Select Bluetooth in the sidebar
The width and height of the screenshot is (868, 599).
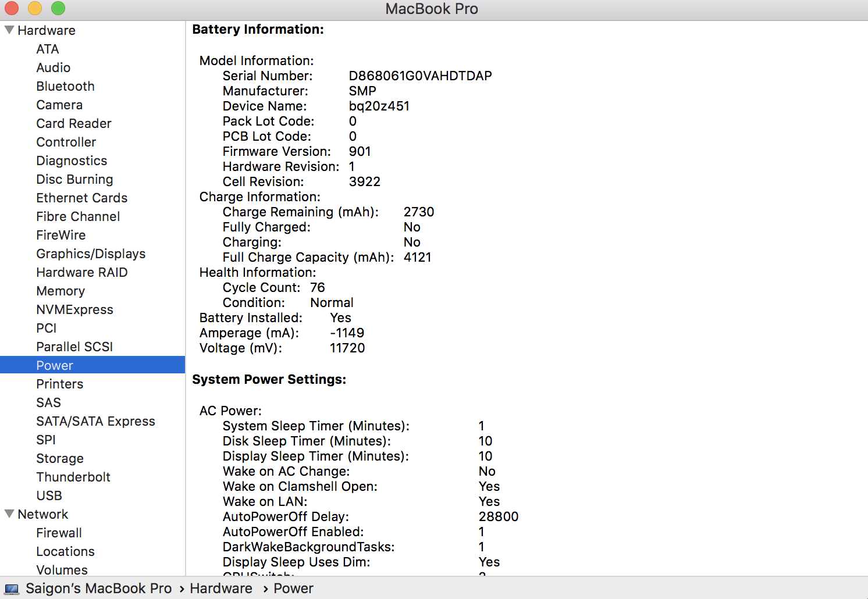(65, 86)
